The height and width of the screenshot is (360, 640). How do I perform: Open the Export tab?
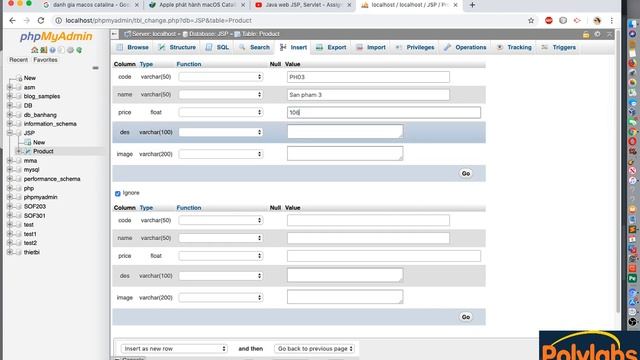331,47
